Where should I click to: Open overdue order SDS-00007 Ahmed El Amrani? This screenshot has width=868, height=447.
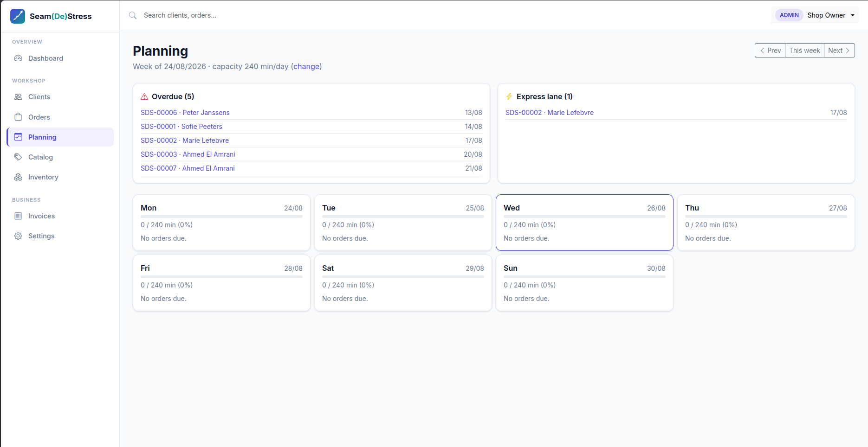point(188,168)
